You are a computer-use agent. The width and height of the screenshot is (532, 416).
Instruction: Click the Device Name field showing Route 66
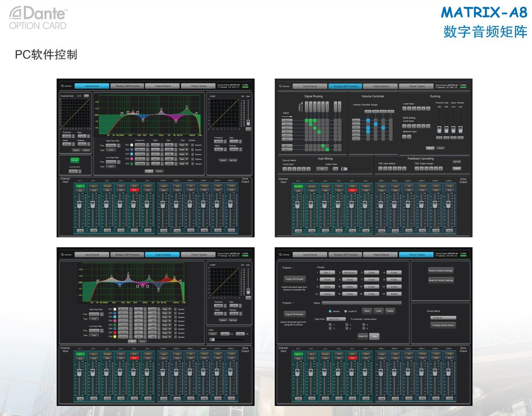point(443,318)
